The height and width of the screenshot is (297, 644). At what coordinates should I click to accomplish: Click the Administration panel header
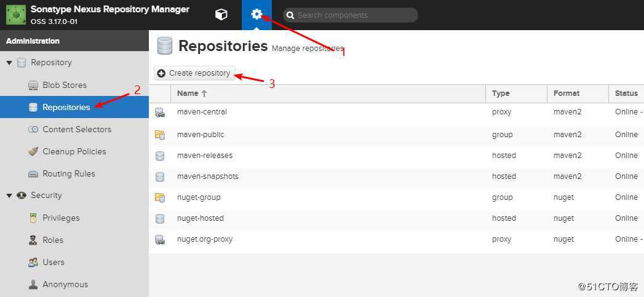click(x=74, y=41)
